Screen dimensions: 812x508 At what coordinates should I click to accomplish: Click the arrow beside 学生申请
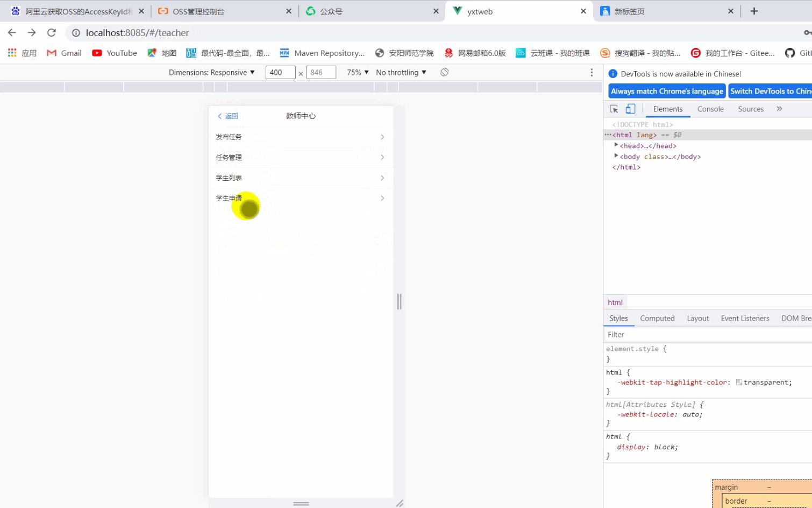tap(382, 198)
